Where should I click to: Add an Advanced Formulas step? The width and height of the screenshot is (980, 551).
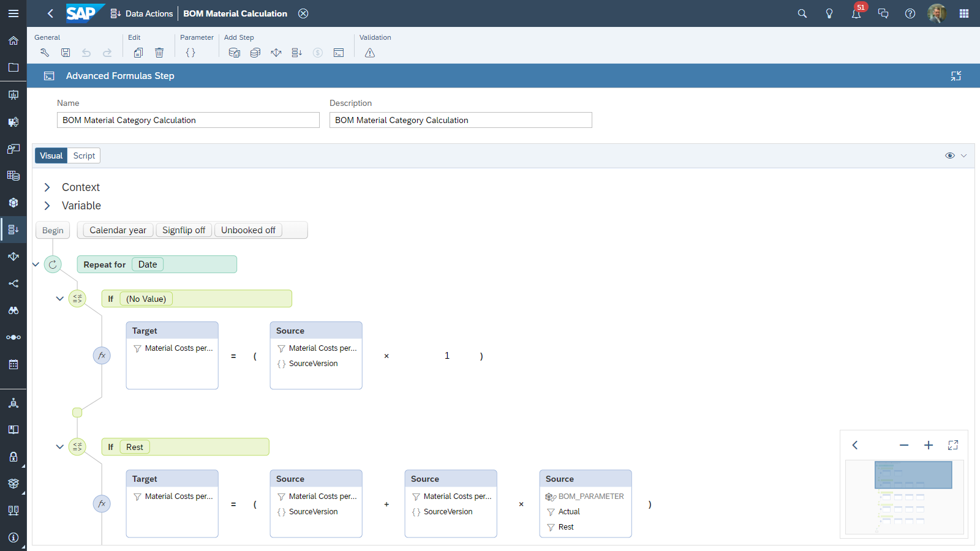pyautogui.click(x=339, y=53)
